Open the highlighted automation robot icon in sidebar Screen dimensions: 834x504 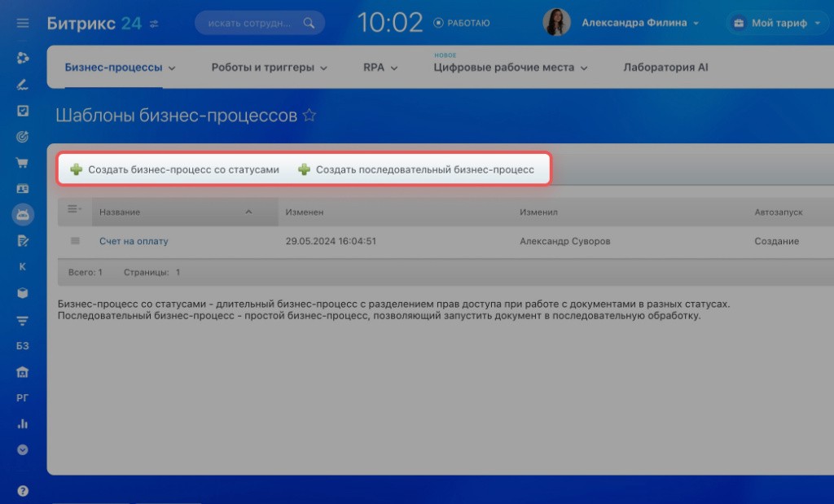22,215
